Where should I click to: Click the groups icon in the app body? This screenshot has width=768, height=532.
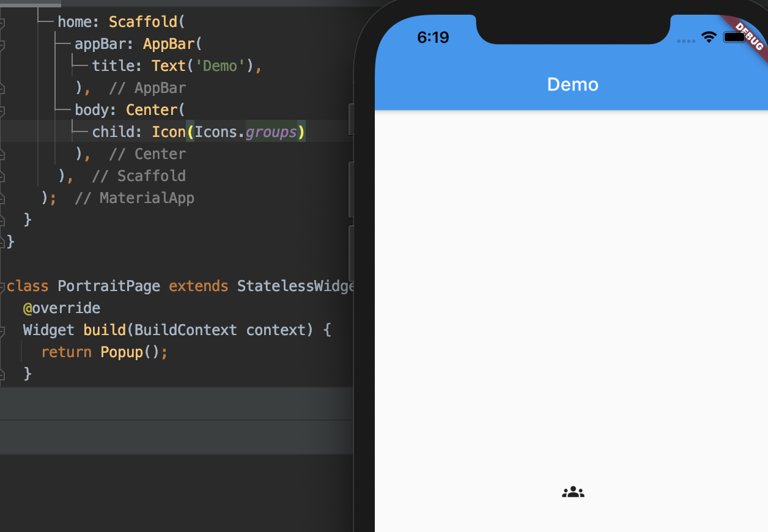click(573, 492)
